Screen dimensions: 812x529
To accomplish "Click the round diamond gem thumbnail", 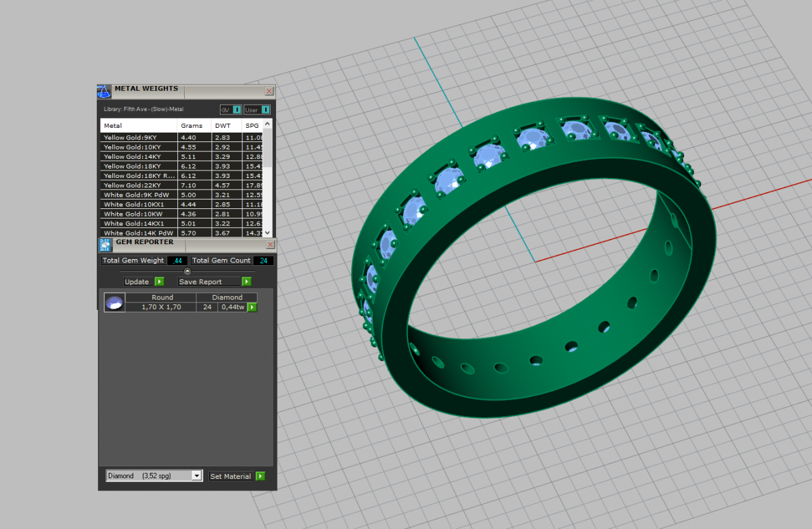I will [114, 302].
